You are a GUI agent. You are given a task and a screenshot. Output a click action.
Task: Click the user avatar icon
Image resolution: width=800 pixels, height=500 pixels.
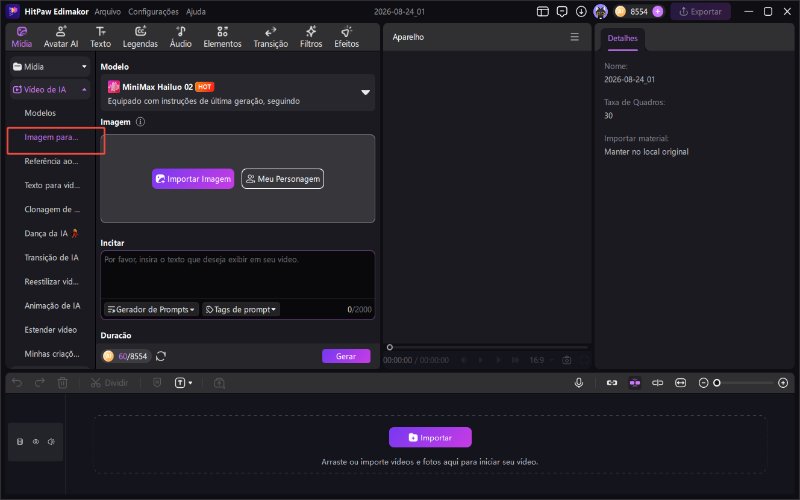pos(601,11)
